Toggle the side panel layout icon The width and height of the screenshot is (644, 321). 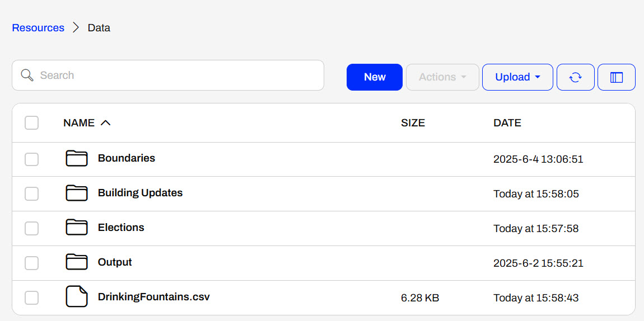pyautogui.click(x=616, y=77)
